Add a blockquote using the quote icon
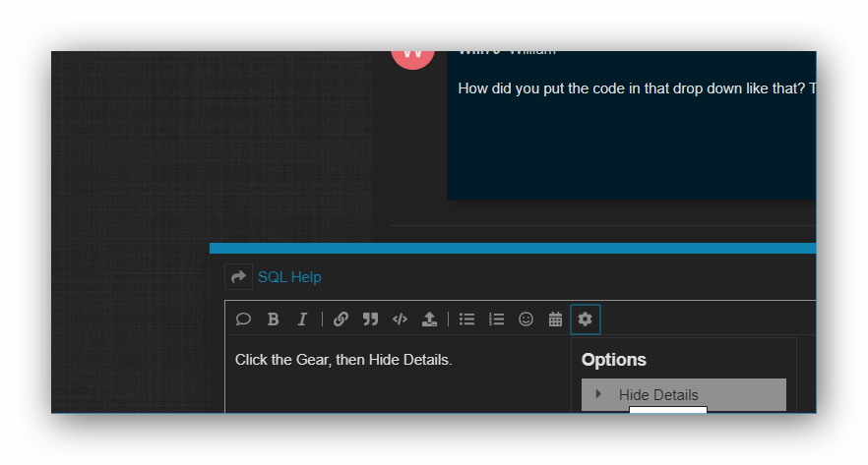 (370, 320)
